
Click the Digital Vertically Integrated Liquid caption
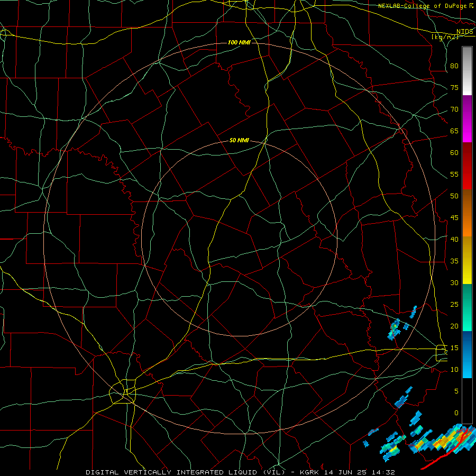tap(240, 472)
